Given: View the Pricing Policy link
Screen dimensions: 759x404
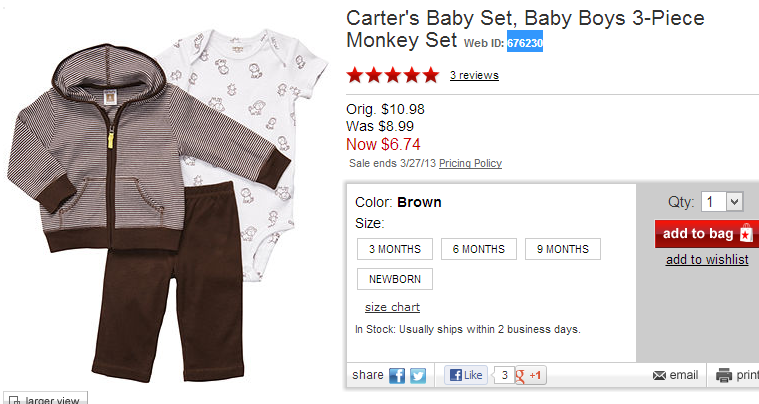Looking at the screenshot, I should tap(470, 163).
